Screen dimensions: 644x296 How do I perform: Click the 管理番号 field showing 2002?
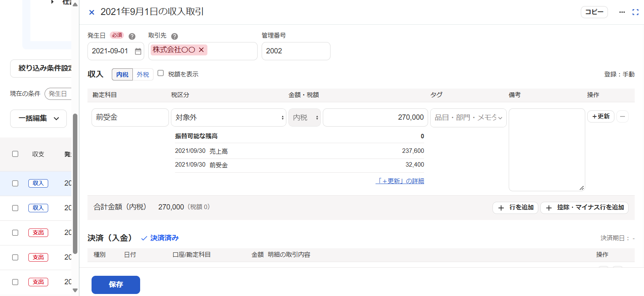pos(296,51)
